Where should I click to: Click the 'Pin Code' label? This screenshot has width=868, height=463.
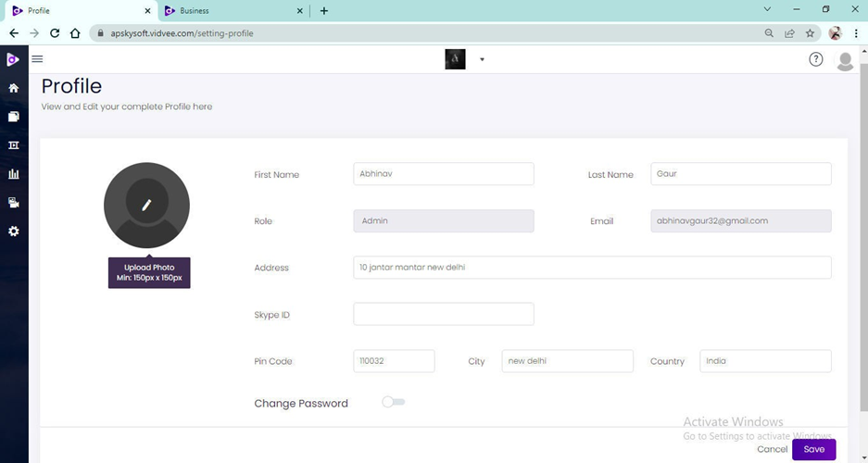point(273,361)
